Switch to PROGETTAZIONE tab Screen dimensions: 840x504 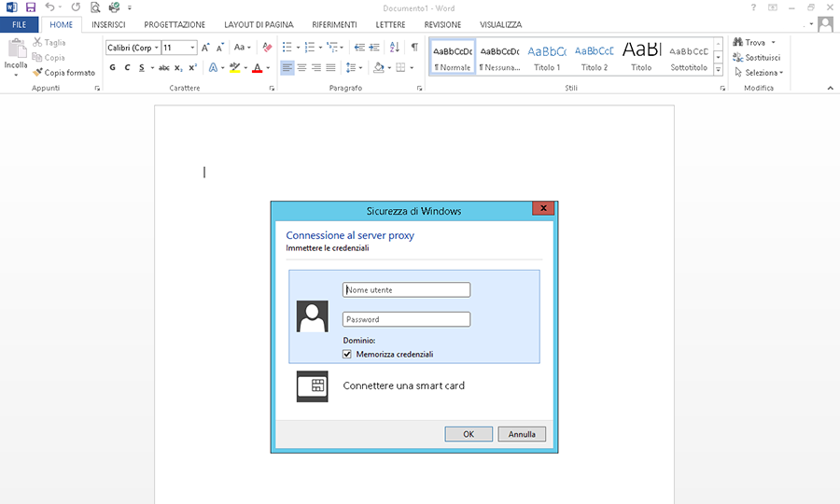(175, 24)
